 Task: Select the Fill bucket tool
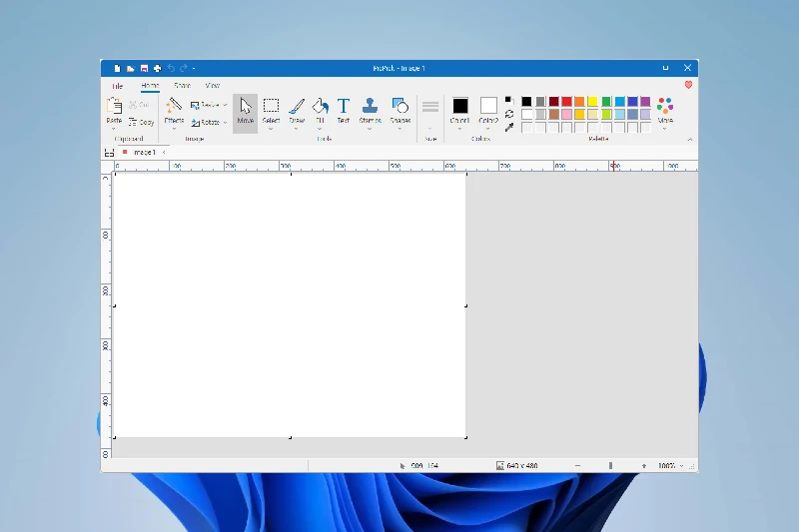click(x=320, y=110)
